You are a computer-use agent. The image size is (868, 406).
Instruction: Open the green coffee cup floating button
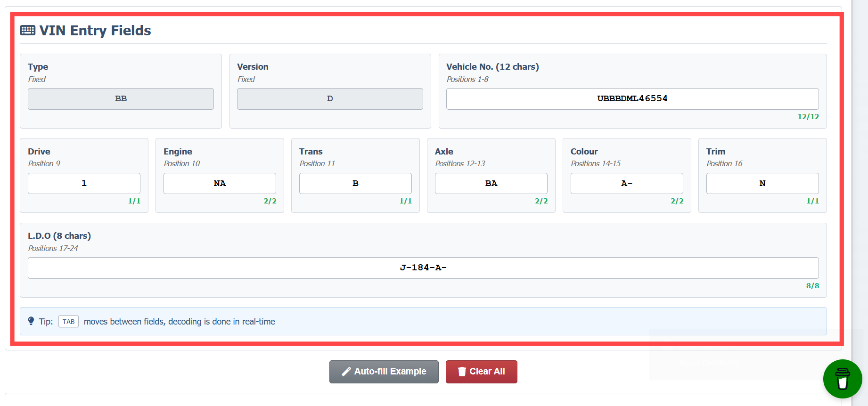842,379
